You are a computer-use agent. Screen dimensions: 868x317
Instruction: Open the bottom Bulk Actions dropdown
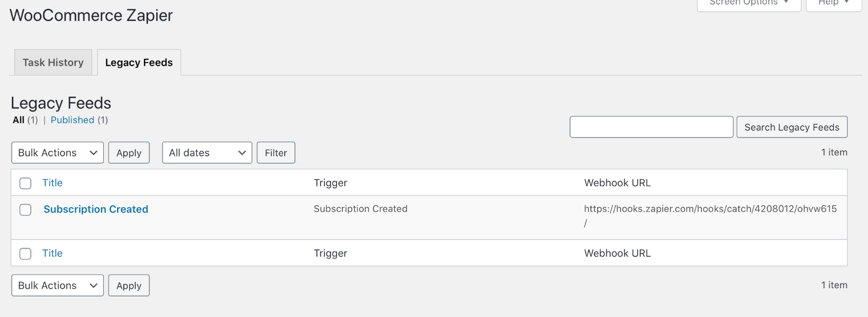pos(57,286)
